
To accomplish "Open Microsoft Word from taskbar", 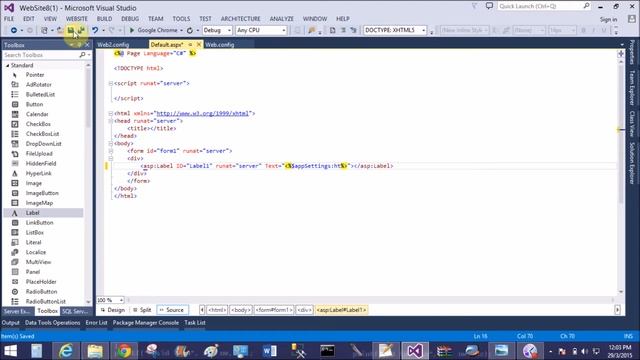I will coord(269,351).
